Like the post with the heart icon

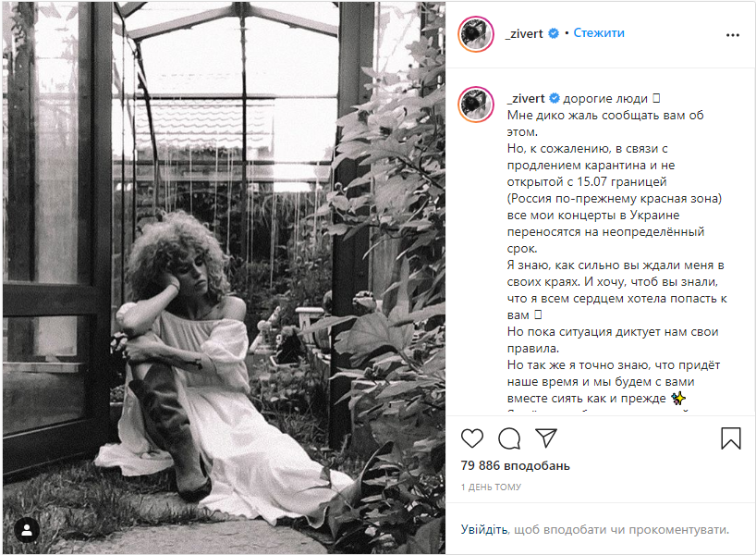[x=472, y=438]
